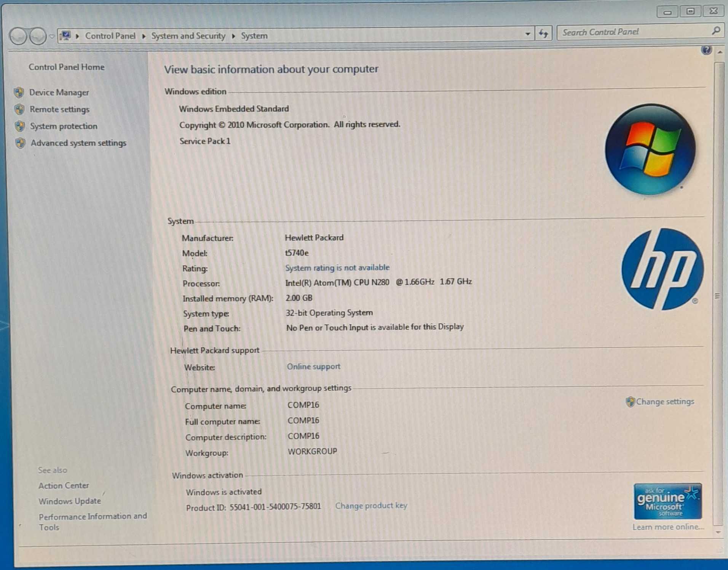Screen dimensions: 728x570
Task: Click Change product key link
Action: [371, 506]
